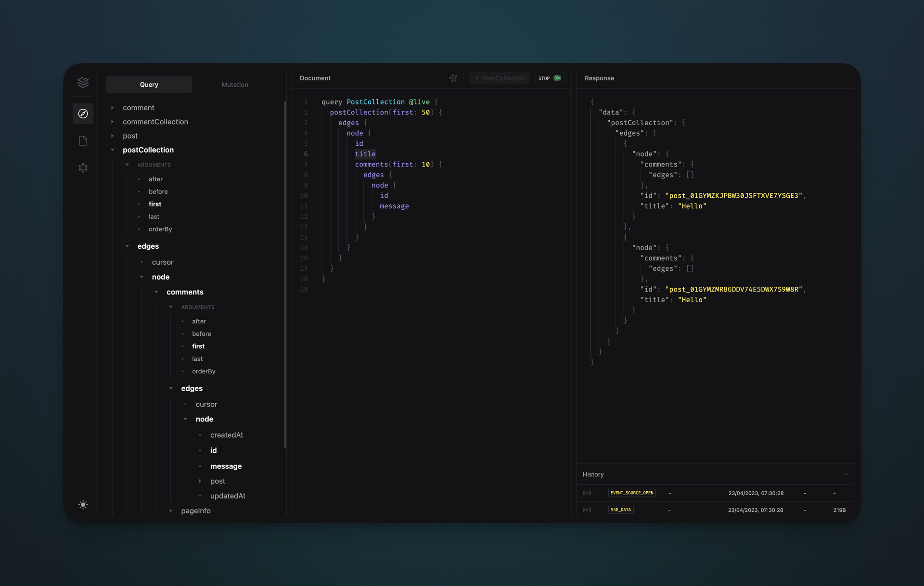Click the 219B size value

click(x=839, y=510)
